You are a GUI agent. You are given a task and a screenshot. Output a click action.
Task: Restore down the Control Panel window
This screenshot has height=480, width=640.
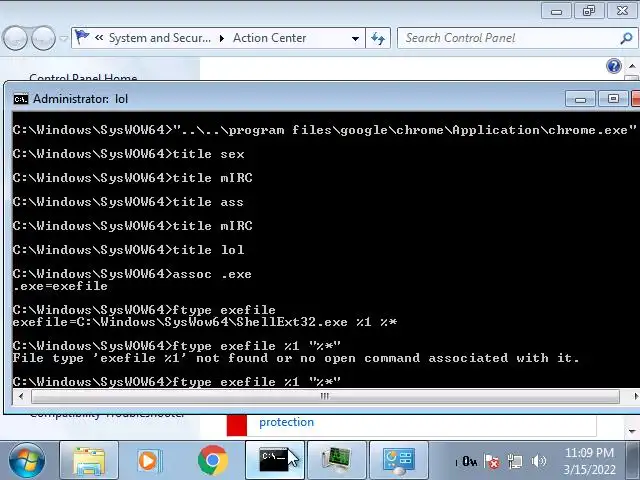589,11
